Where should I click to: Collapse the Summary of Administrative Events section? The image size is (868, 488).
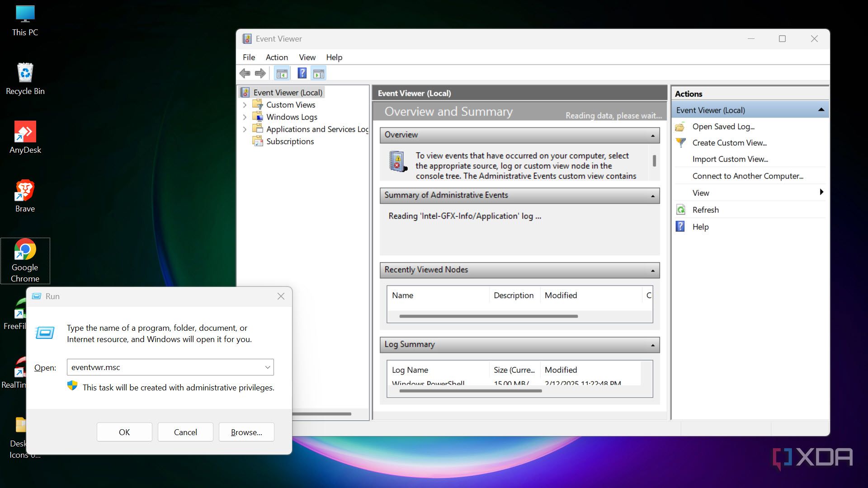click(x=652, y=196)
